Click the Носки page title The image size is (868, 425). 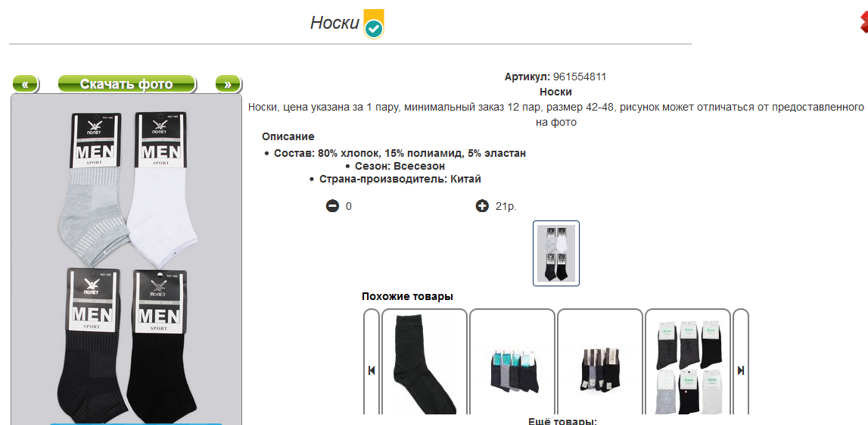point(334,23)
